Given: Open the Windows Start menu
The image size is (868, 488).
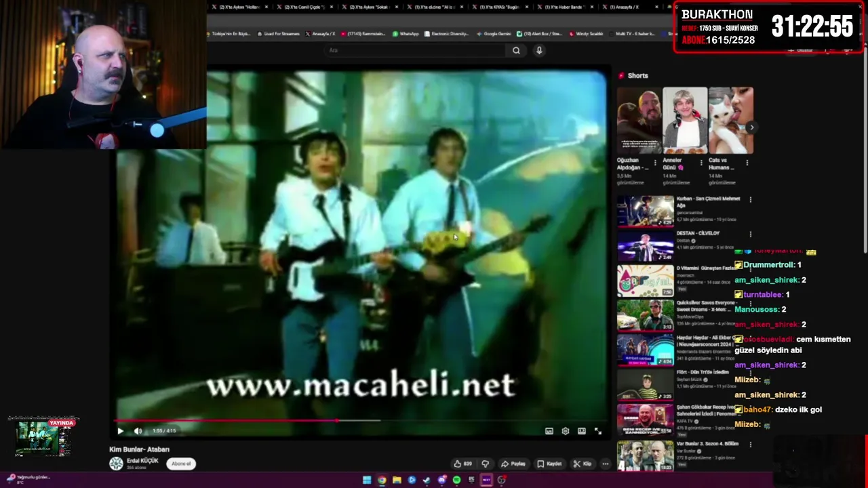Looking at the screenshot, I should (367, 480).
